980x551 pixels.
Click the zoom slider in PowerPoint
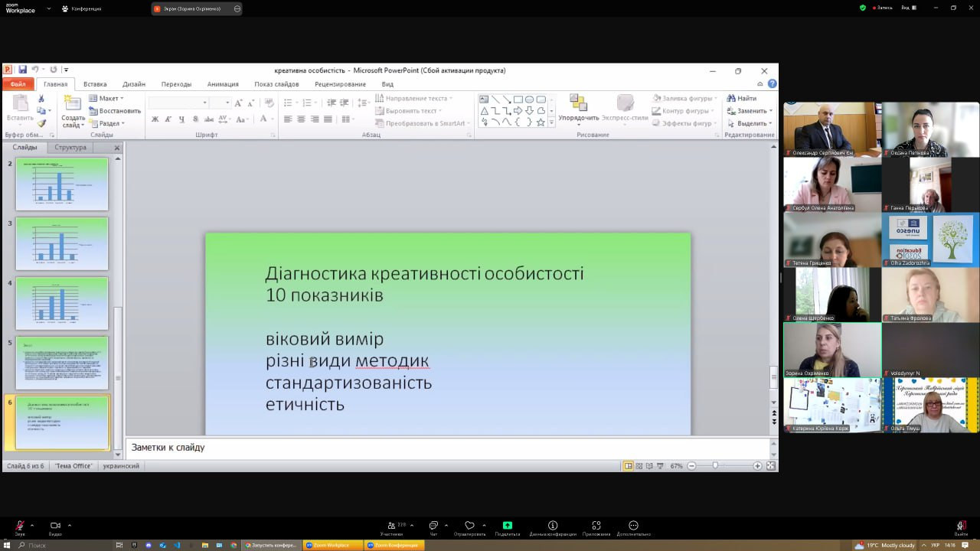[715, 466]
